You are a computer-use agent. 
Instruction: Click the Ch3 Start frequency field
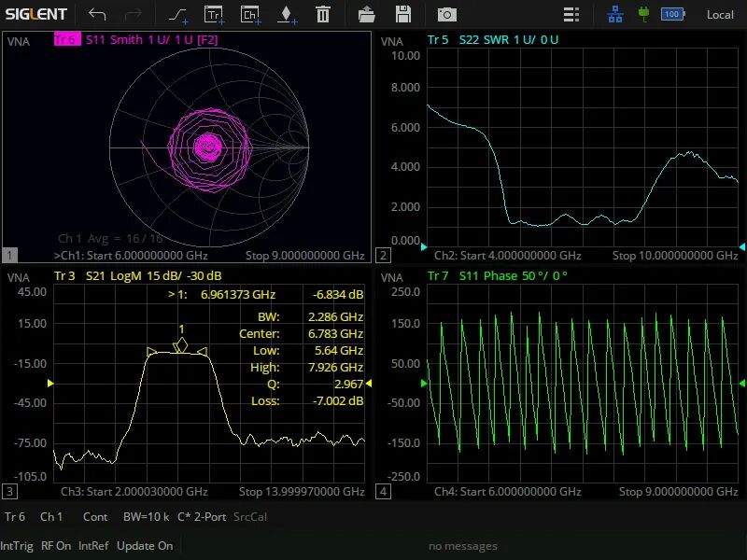[134, 492]
